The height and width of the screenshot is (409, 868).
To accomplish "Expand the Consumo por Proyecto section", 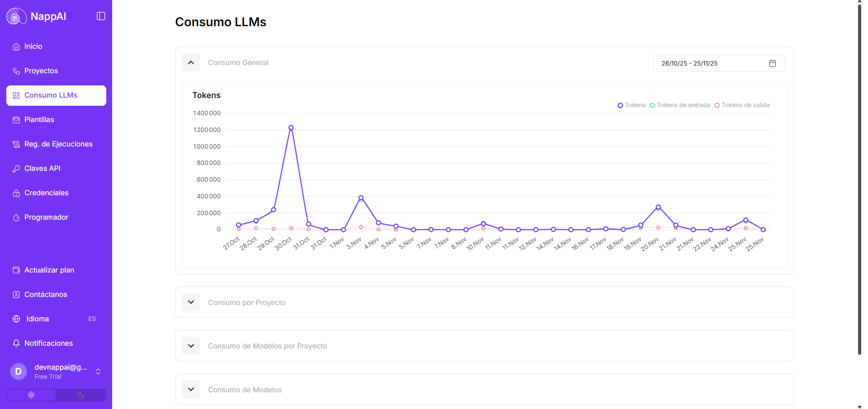I will click(x=191, y=302).
